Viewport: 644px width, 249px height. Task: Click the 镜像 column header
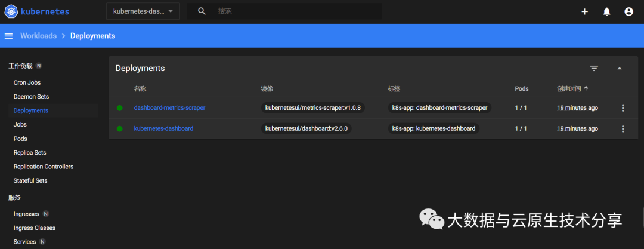[x=267, y=88]
